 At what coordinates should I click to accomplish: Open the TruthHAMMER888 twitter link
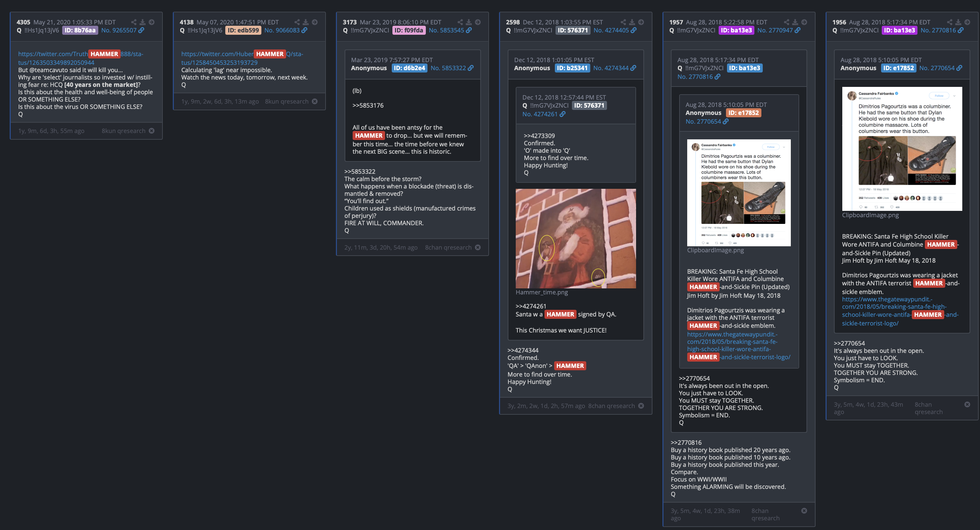point(81,58)
